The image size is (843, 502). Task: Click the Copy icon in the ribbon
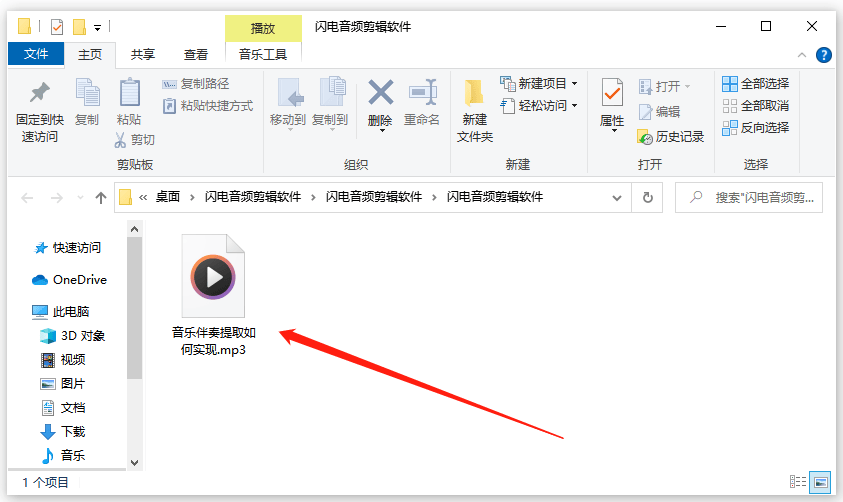(x=87, y=92)
